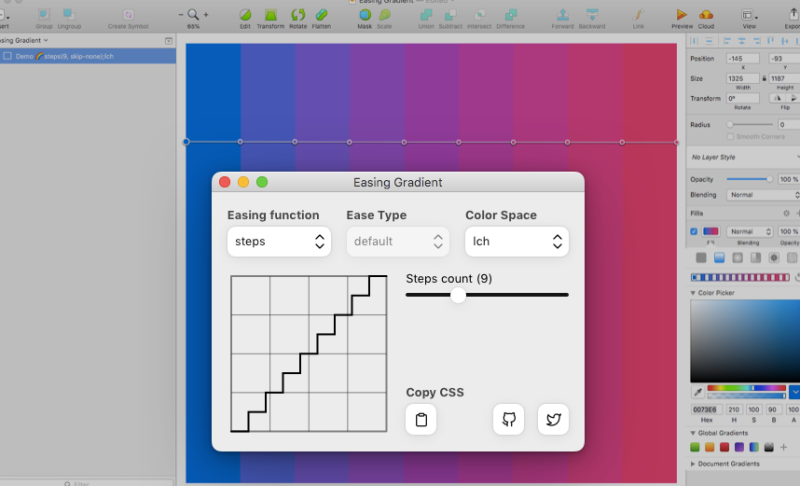Click the Ungroup toolbar icon
This screenshot has height=486, width=800.
click(68, 15)
